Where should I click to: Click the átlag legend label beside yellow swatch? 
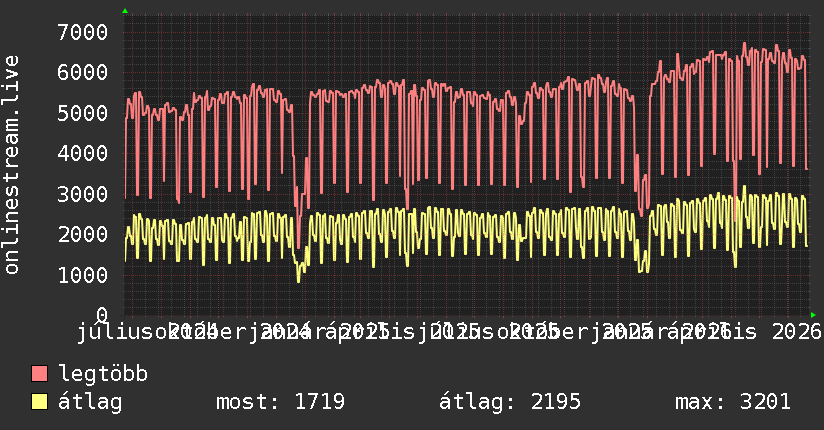point(90,402)
